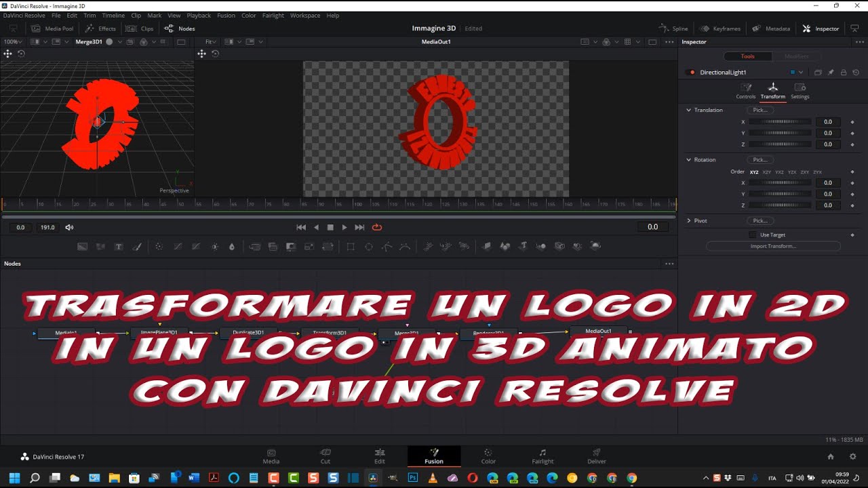Collapse the Translation section

coord(689,110)
